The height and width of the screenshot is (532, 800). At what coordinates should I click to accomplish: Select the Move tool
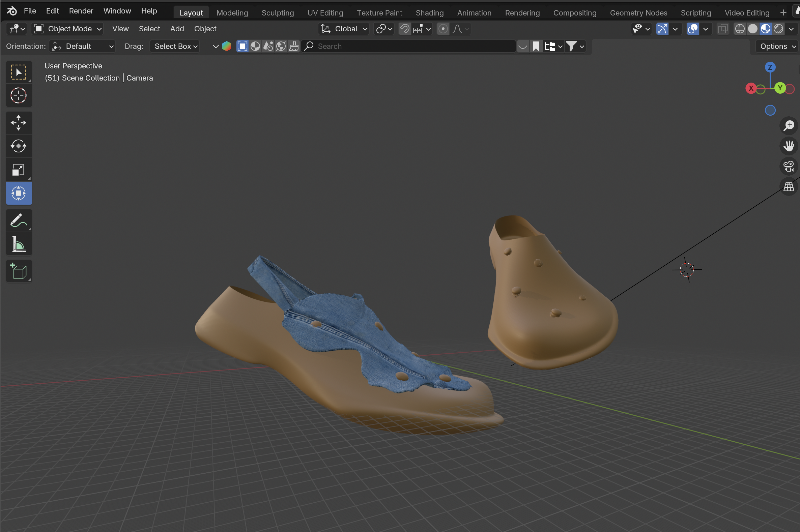coord(19,122)
